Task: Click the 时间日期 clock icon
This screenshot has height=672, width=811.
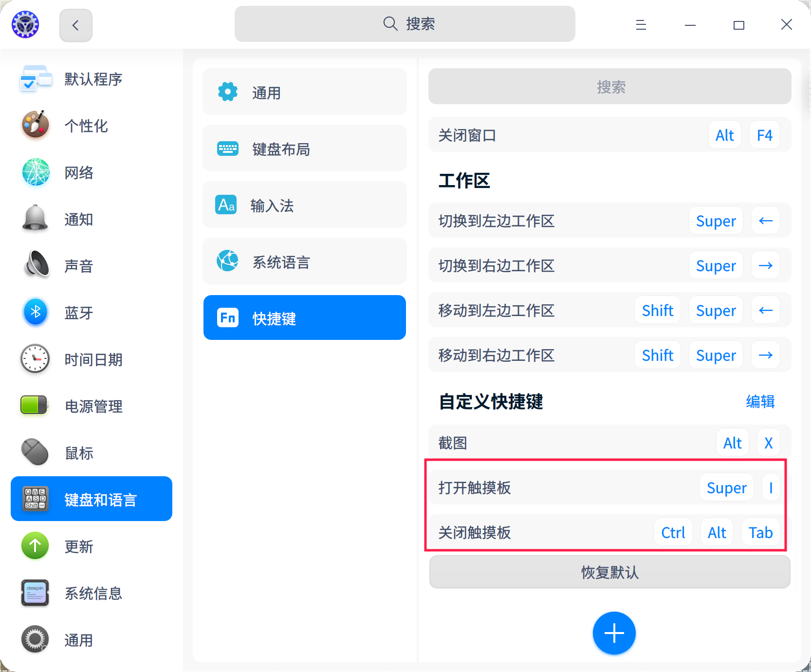Action: point(36,359)
